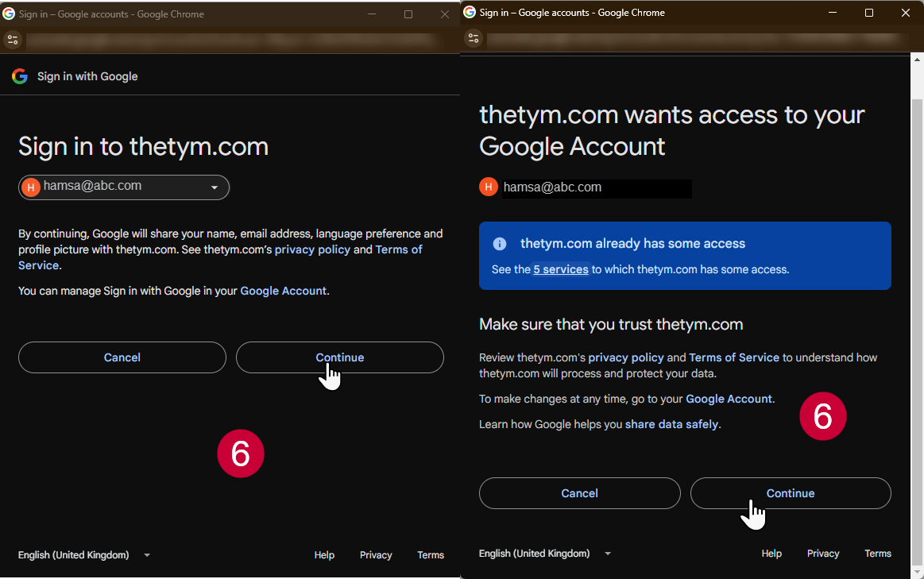Click H avatar in the account selector dropdown
This screenshot has width=924, height=579.
[31, 187]
